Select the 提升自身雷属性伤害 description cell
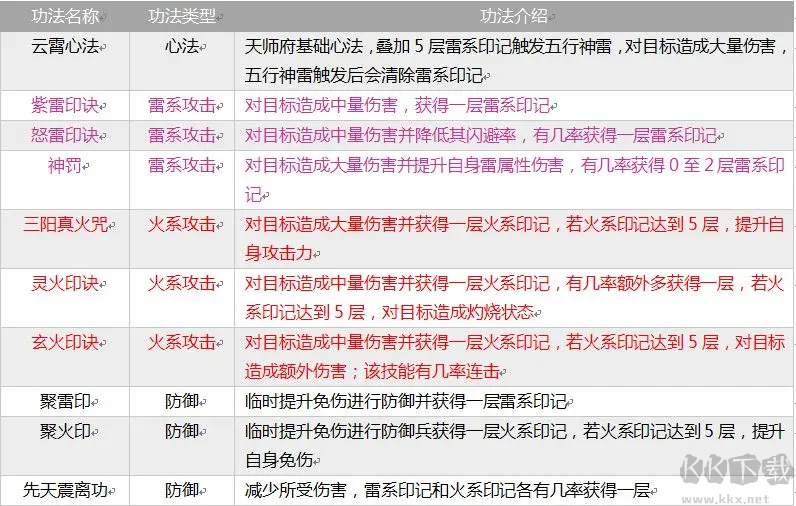The width and height of the screenshot is (796, 506). 514,180
